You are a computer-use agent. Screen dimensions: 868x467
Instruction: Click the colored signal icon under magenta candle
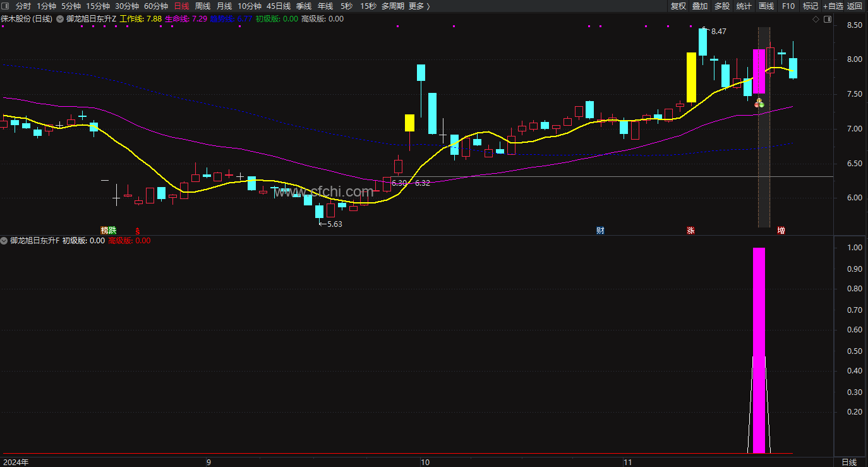coord(759,102)
